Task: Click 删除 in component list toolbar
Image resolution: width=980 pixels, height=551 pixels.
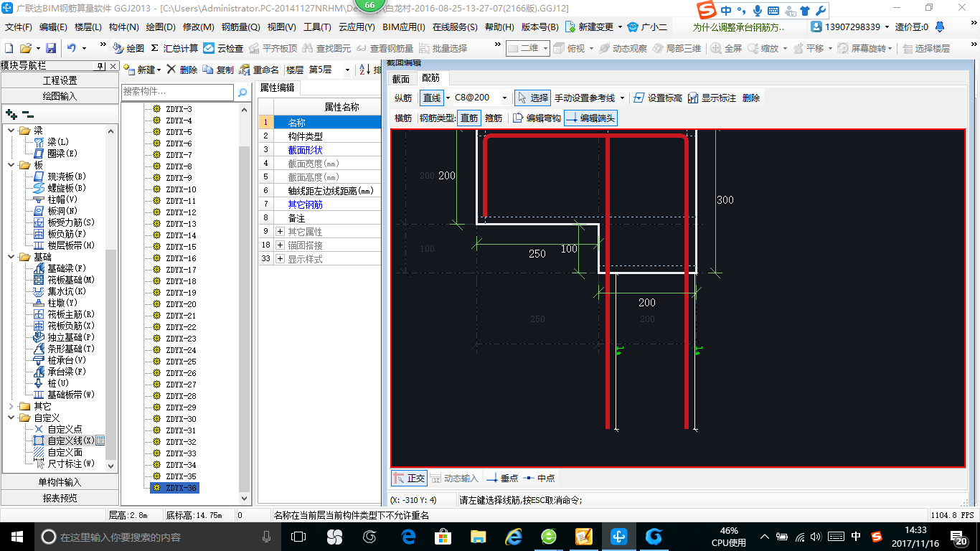Action: coord(182,70)
